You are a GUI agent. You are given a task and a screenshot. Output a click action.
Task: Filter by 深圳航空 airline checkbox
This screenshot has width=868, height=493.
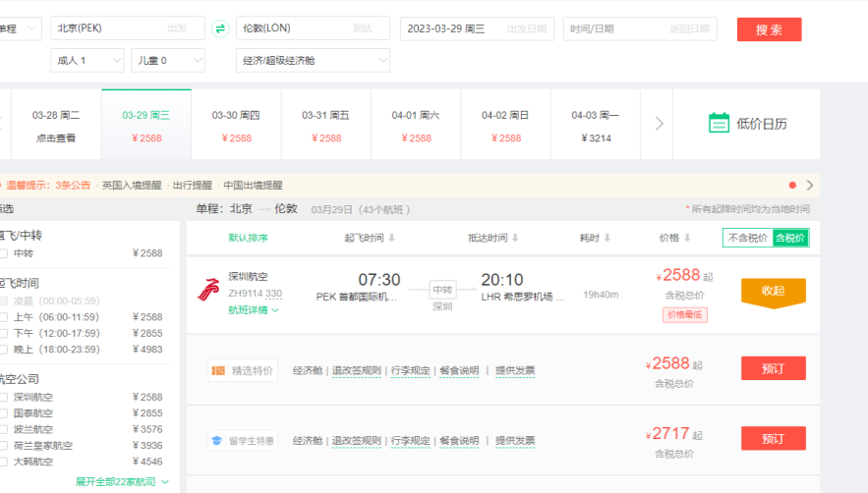pyautogui.click(x=4, y=398)
